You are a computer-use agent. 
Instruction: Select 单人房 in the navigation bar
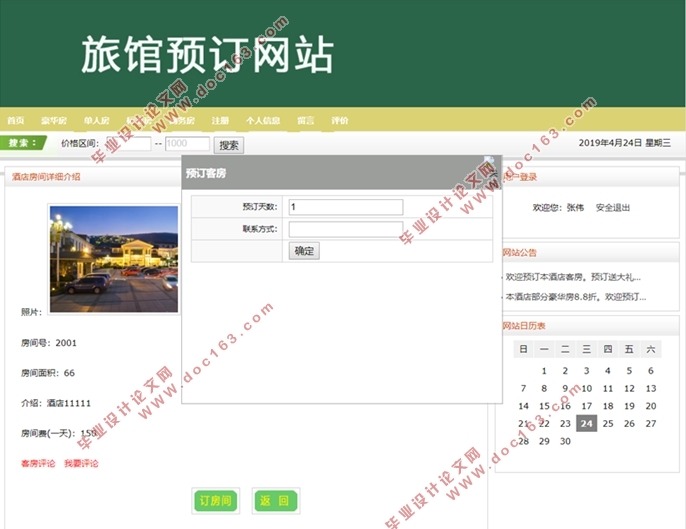[97, 120]
